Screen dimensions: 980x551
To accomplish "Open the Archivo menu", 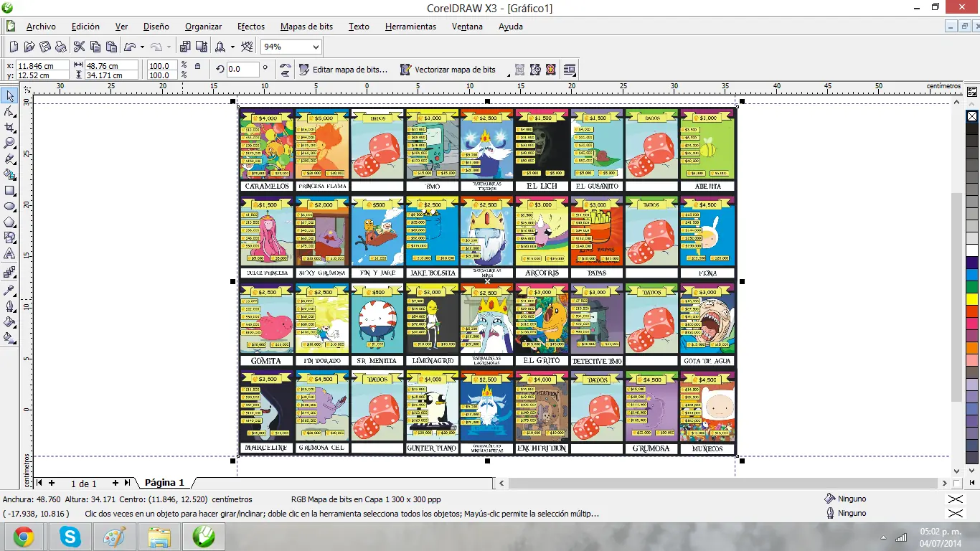I will pyautogui.click(x=41, y=27).
